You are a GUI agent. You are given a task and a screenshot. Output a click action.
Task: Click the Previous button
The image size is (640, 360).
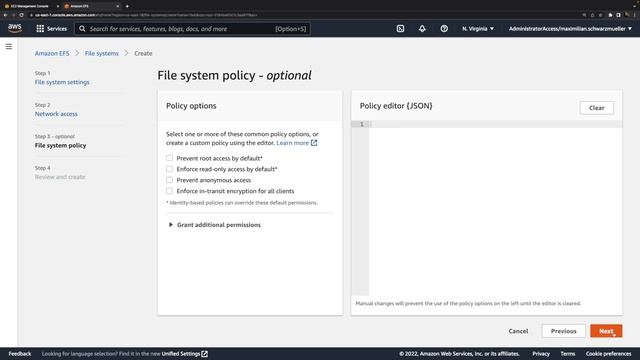[x=563, y=331]
